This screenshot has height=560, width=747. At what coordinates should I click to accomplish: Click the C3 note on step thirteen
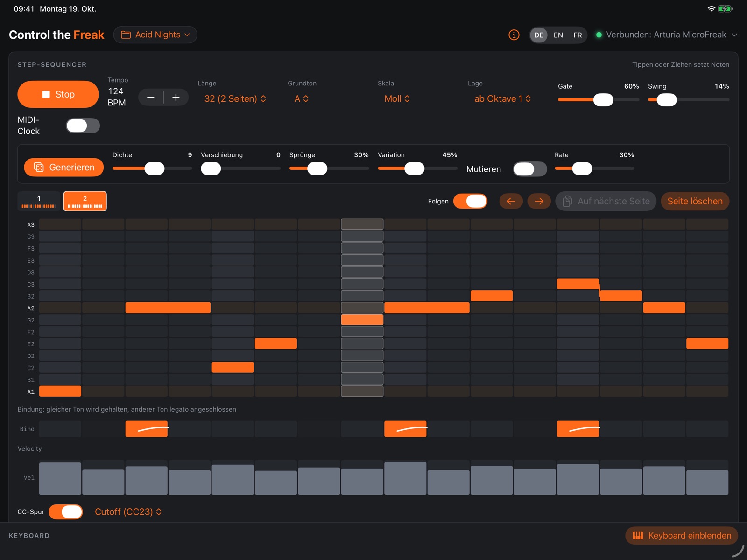(x=578, y=284)
